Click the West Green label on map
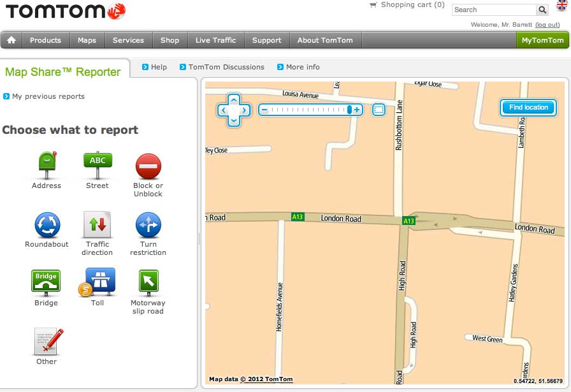 click(488, 339)
